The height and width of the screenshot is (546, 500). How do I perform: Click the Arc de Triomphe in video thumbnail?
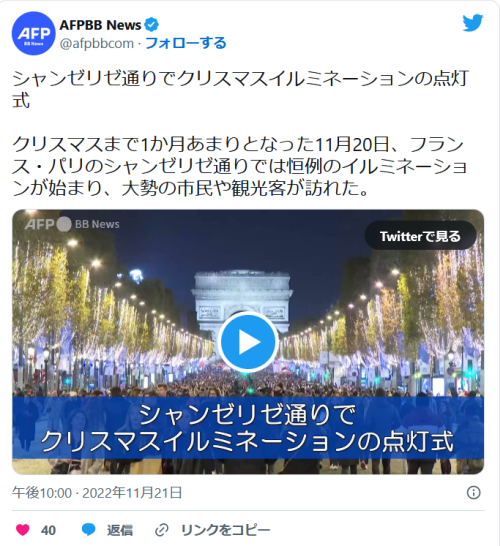242,296
